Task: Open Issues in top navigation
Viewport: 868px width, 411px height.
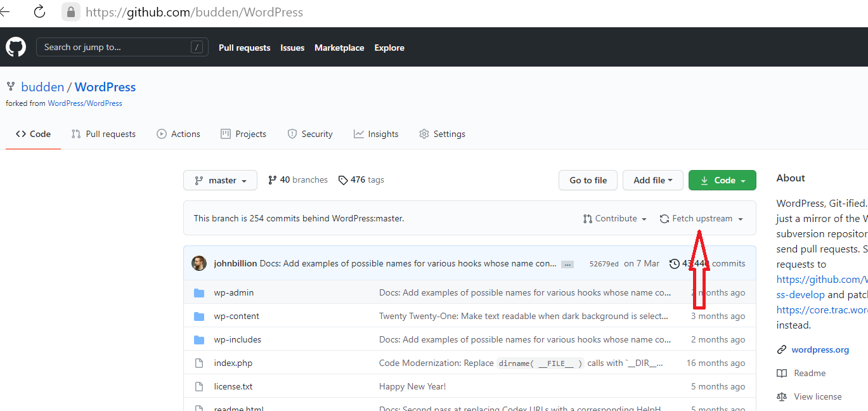Action: (292, 48)
